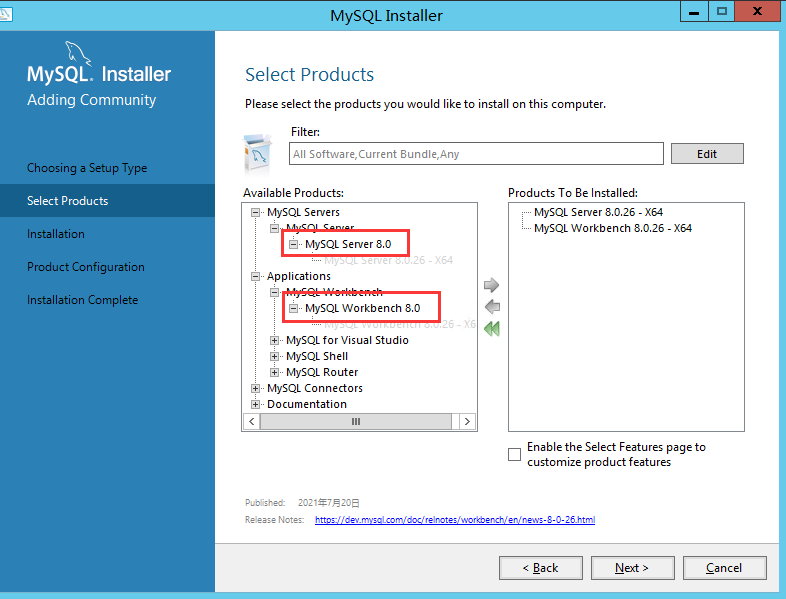The width and height of the screenshot is (786, 599).
Task: Select Applications label in tree
Action: (x=299, y=276)
